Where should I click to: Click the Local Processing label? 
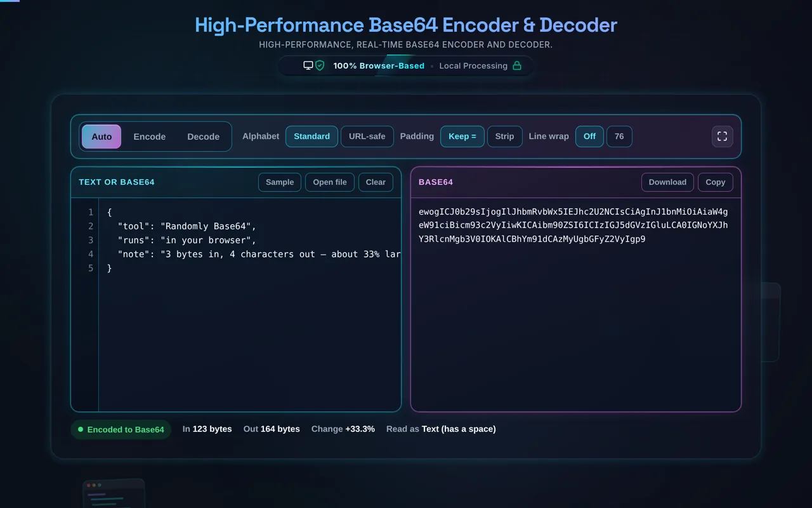click(473, 65)
